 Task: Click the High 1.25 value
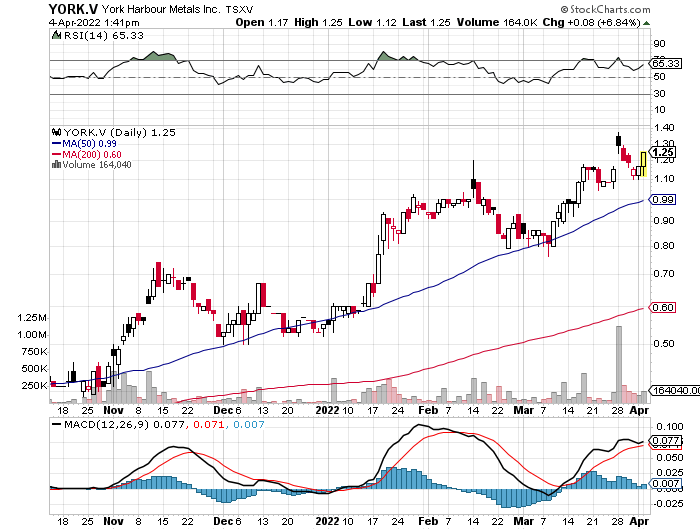click(x=318, y=22)
